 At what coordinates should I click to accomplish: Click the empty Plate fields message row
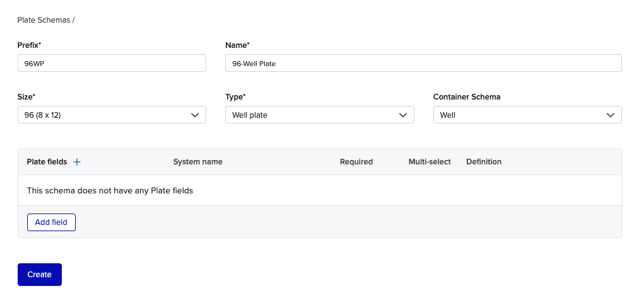(x=110, y=190)
